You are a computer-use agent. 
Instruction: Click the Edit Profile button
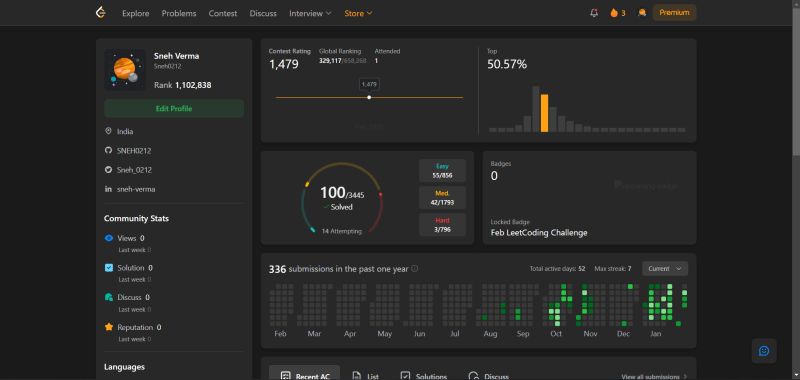tap(174, 109)
